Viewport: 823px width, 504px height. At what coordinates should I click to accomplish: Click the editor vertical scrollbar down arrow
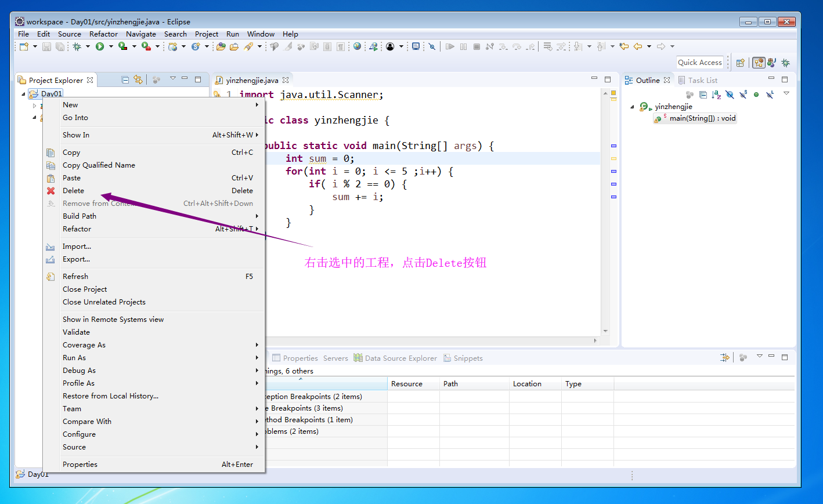coord(605,331)
